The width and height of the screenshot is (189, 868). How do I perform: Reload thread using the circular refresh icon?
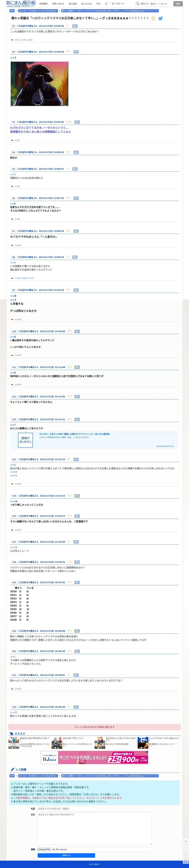[185, 848]
